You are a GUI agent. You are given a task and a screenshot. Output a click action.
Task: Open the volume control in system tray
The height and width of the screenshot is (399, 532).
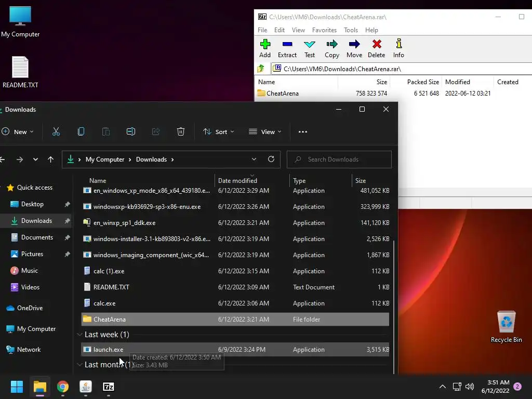pyautogui.click(x=470, y=387)
